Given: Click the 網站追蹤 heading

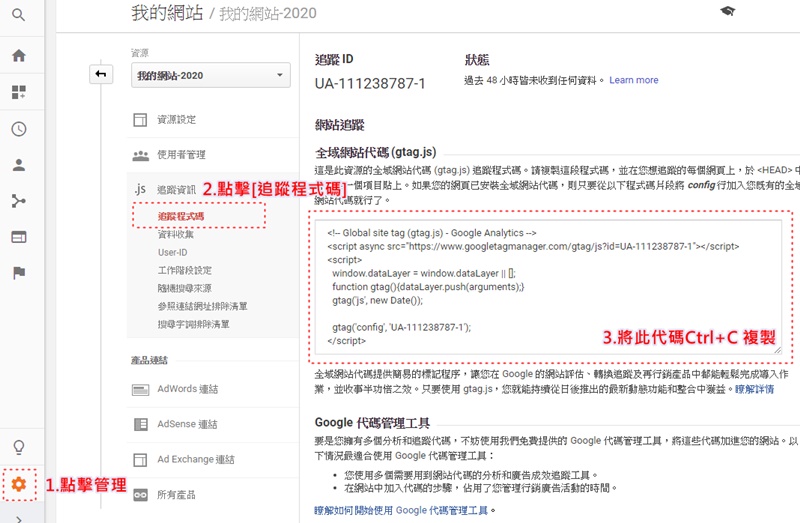Looking at the screenshot, I should tap(339, 125).
